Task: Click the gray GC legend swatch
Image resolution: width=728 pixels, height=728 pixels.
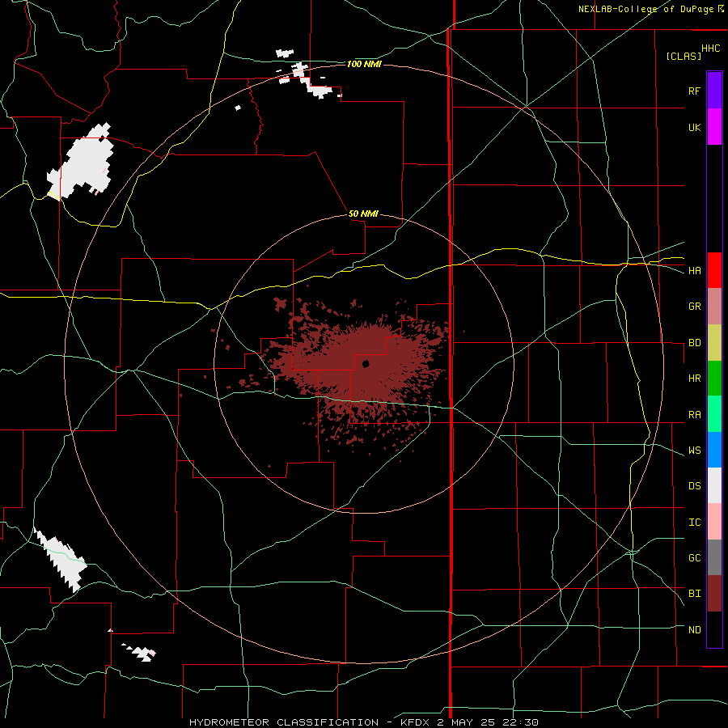Action: pyautogui.click(x=714, y=557)
